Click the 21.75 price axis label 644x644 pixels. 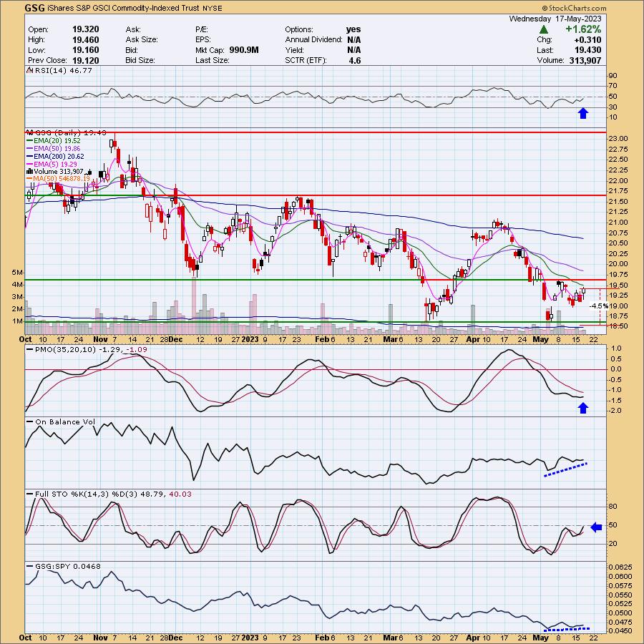(x=618, y=190)
